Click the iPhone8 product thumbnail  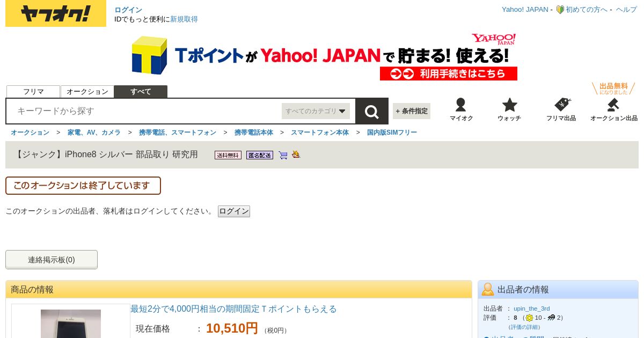(71, 324)
